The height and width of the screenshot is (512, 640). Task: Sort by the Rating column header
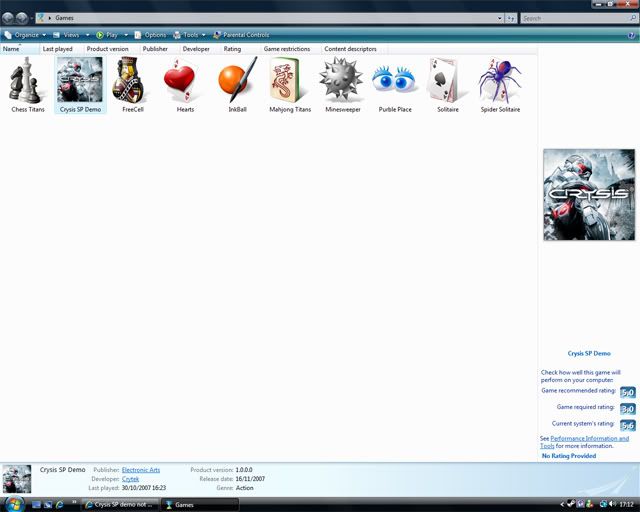coord(240,49)
